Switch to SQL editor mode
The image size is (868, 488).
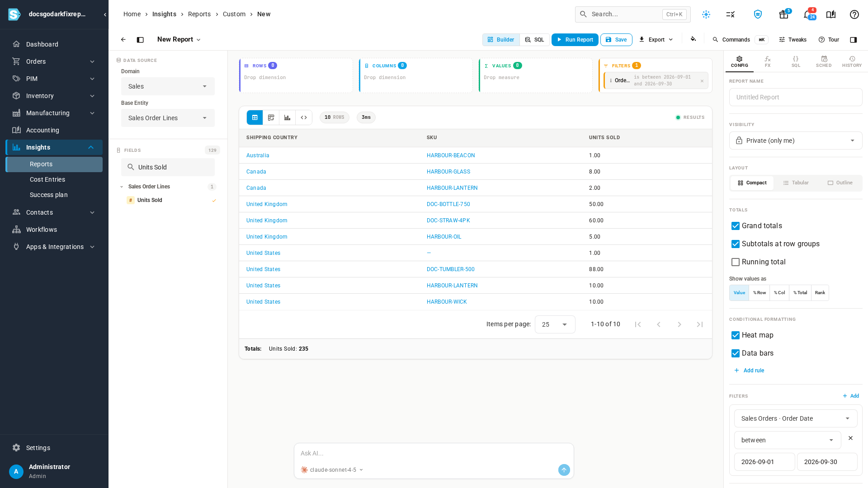[x=534, y=40]
